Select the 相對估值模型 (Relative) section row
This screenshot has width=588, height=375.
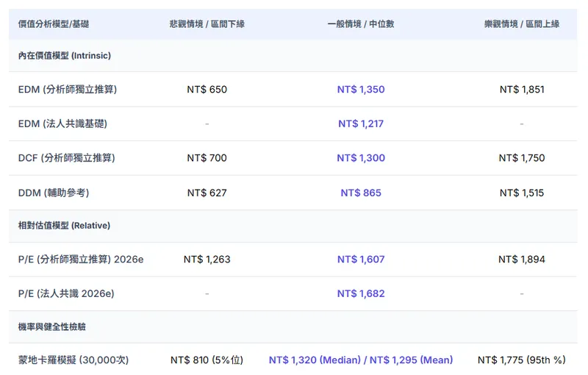coord(64,226)
